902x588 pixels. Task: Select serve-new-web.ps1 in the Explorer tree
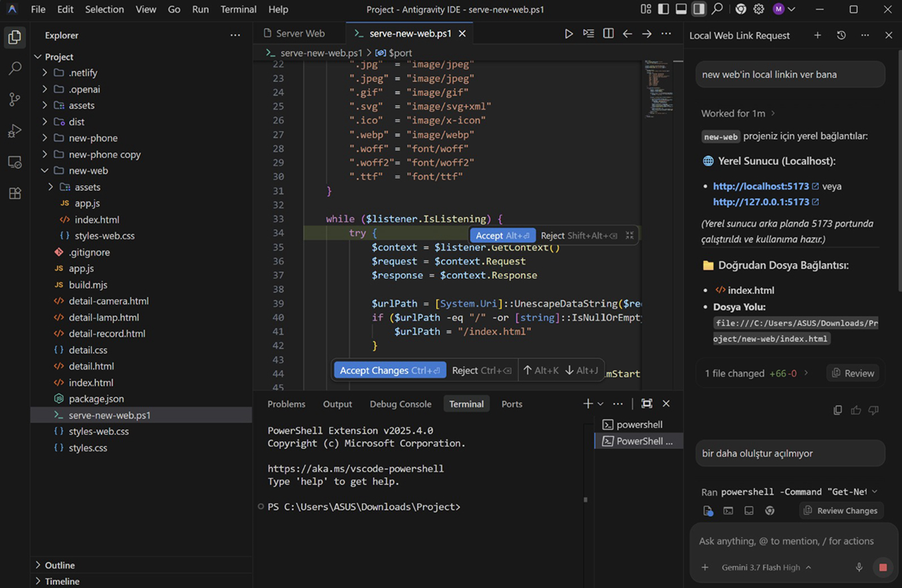point(141,415)
